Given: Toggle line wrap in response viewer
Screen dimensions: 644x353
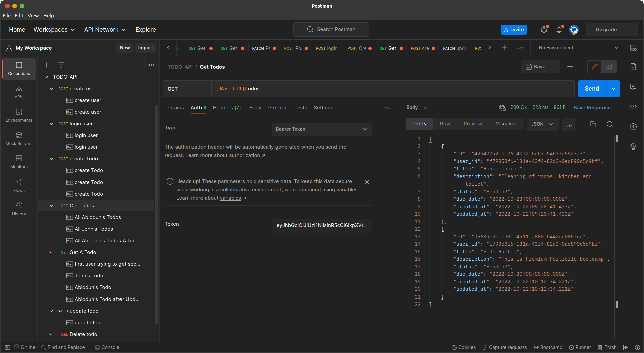Looking at the screenshot, I should (x=568, y=124).
